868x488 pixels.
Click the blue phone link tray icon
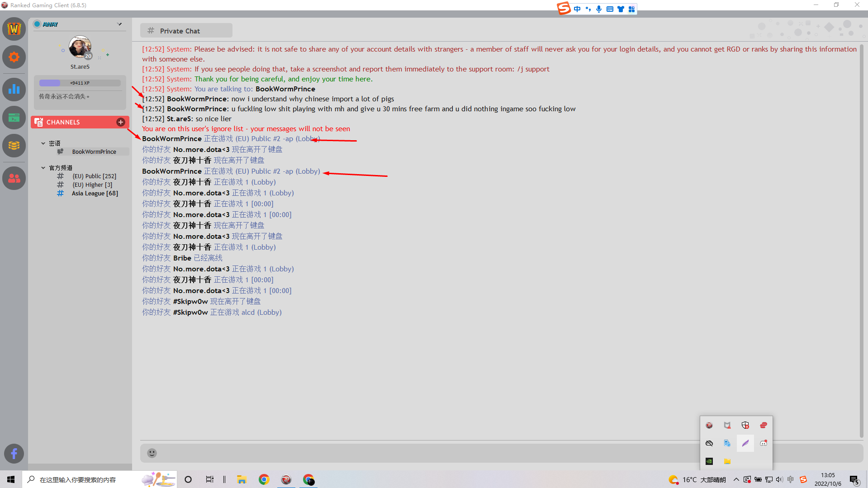tap(727, 443)
